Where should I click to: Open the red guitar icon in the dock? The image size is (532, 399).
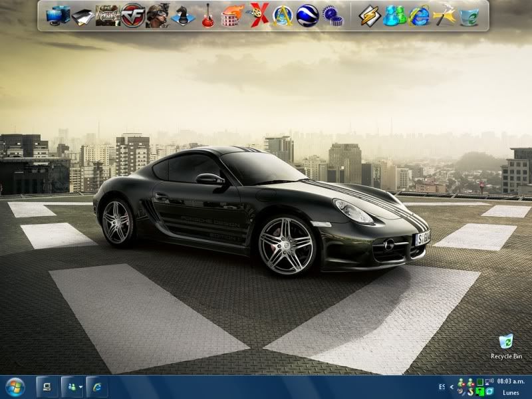pyautogui.click(x=208, y=15)
